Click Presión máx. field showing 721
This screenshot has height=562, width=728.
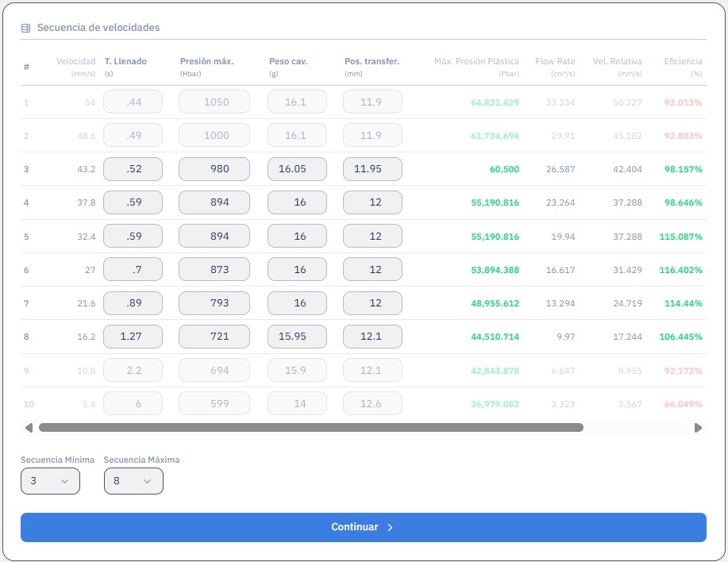pyautogui.click(x=214, y=337)
